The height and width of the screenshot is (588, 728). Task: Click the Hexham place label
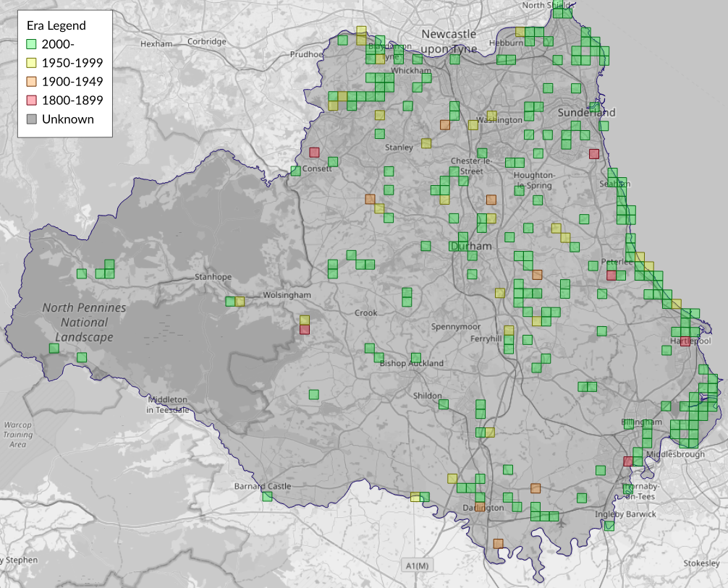pos(156,43)
